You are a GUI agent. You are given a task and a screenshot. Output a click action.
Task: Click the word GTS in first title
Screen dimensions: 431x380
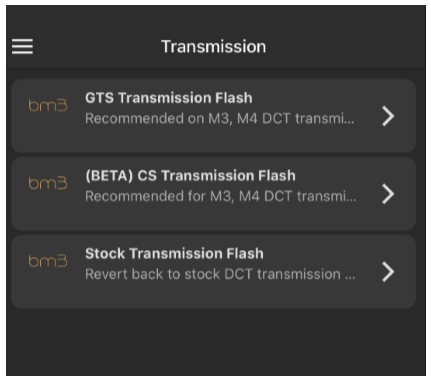pos(99,98)
